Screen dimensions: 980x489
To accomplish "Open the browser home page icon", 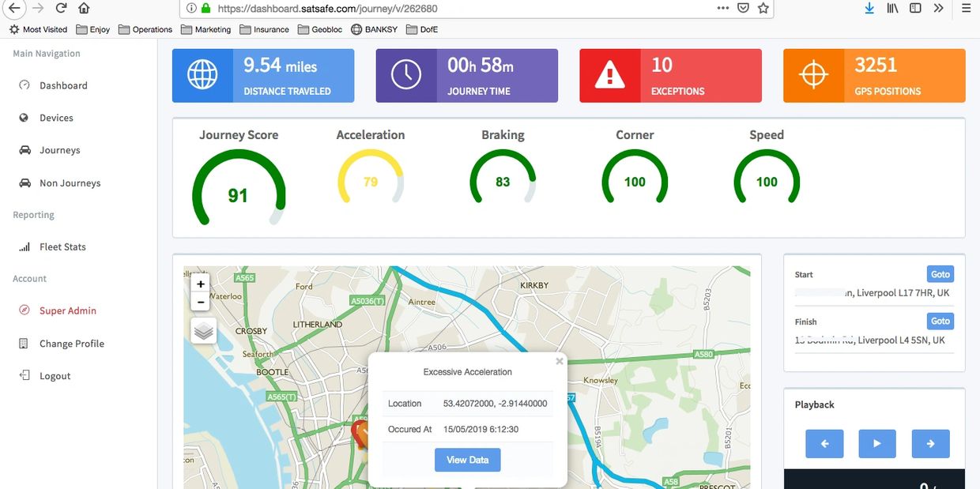I will (x=84, y=9).
